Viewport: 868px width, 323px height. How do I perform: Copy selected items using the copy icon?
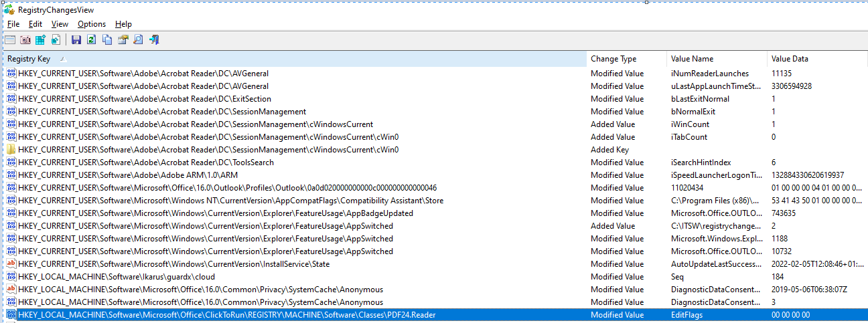click(x=107, y=40)
